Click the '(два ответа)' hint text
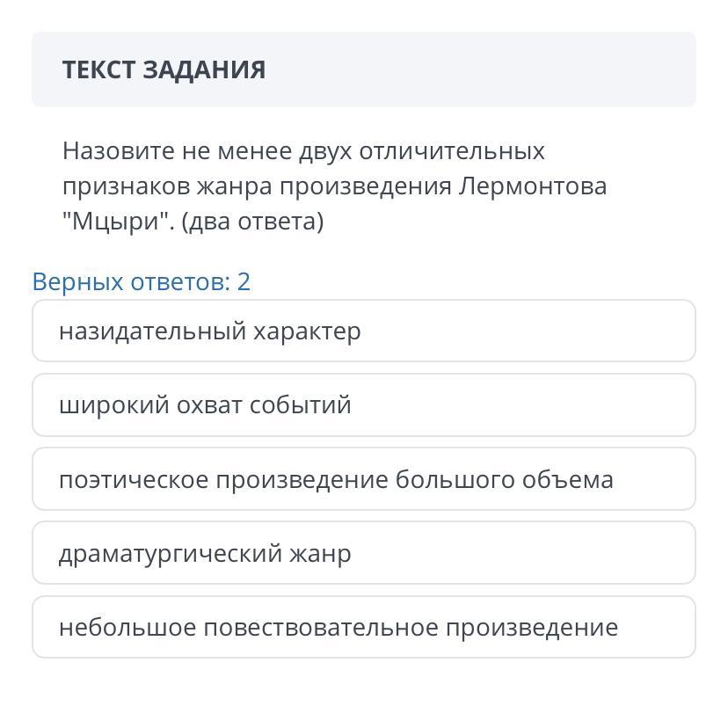 (252, 222)
